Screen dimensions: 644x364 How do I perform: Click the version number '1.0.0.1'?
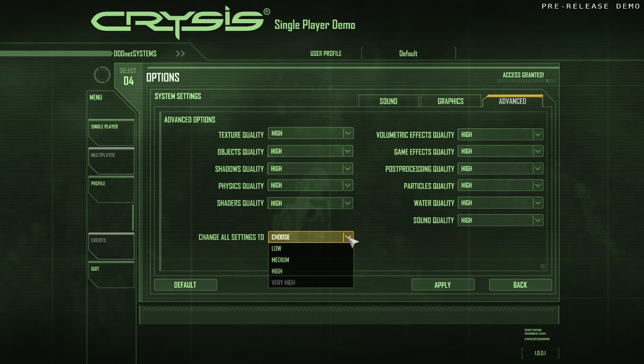pos(540,353)
